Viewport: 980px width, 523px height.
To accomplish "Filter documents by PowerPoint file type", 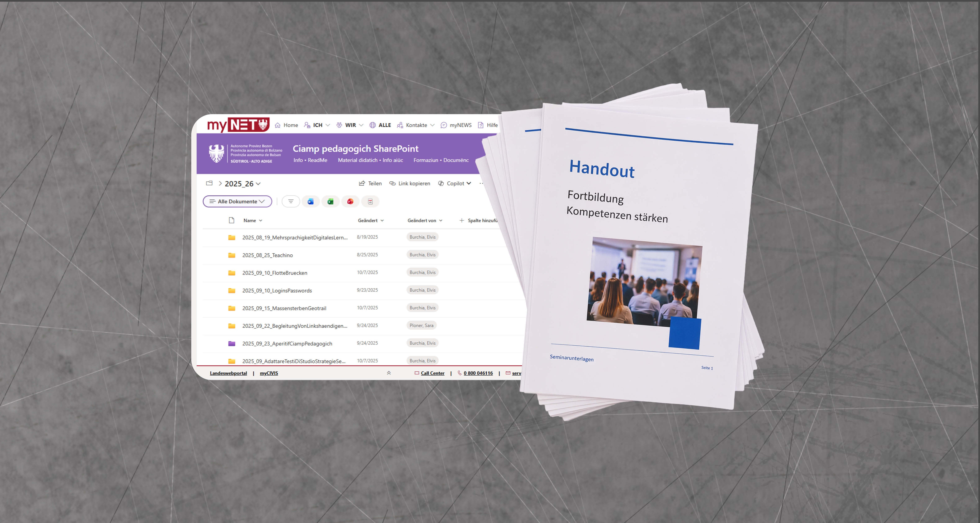I will point(350,202).
